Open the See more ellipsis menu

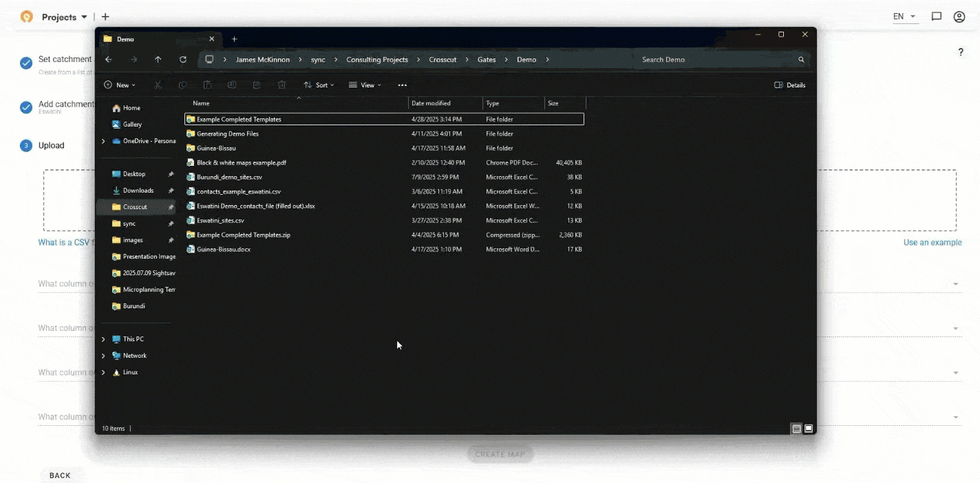[403, 85]
